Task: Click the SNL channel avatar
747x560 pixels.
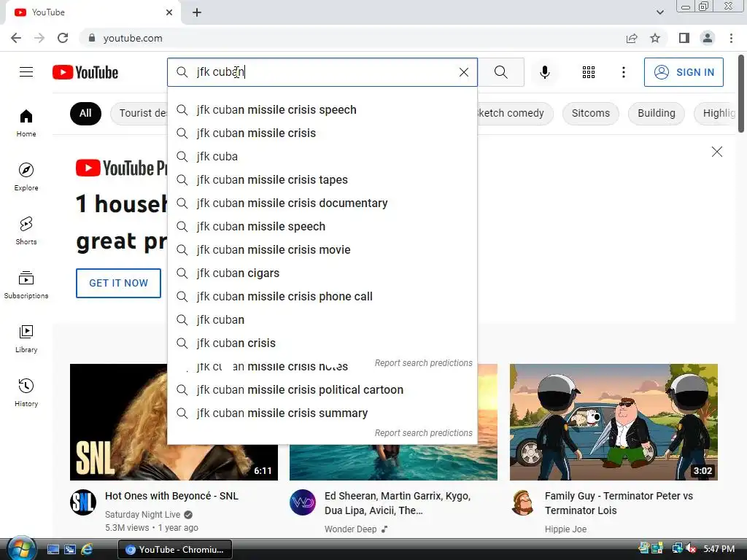Action: click(x=83, y=502)
